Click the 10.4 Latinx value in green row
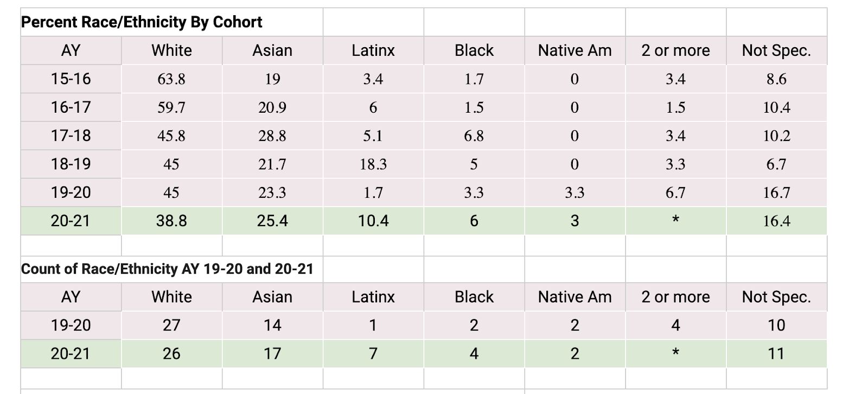This screenshot has width=868, height=394. pos(373,221)
